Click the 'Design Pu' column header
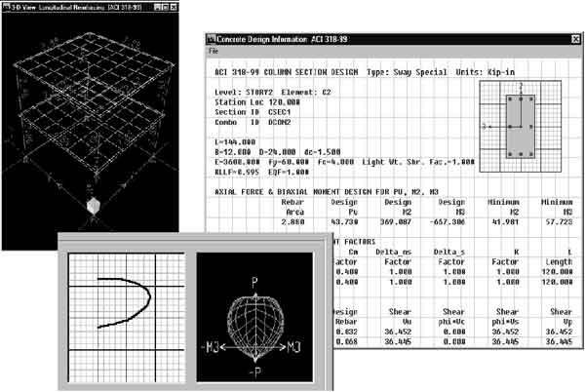The width and height of the screenshot is (585, 392). click(344, 207)
